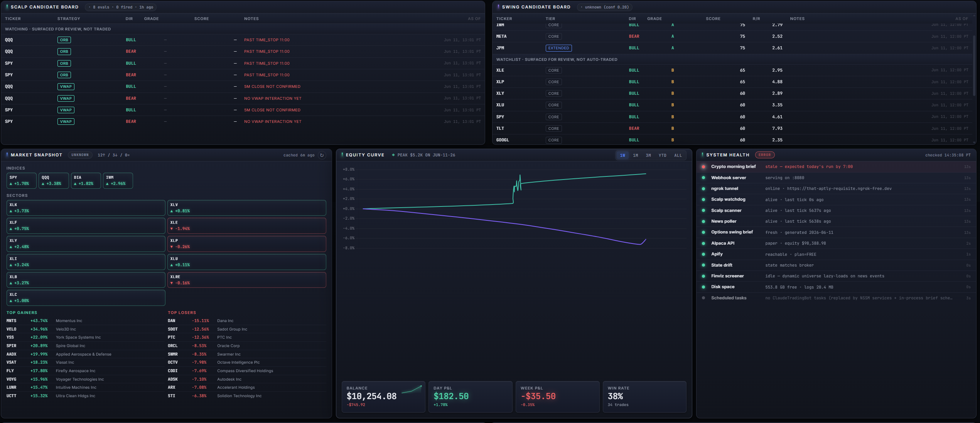Select the XLK sector tile
The width and height of the screenshot is (980, 423).
(x=86, y=208)
